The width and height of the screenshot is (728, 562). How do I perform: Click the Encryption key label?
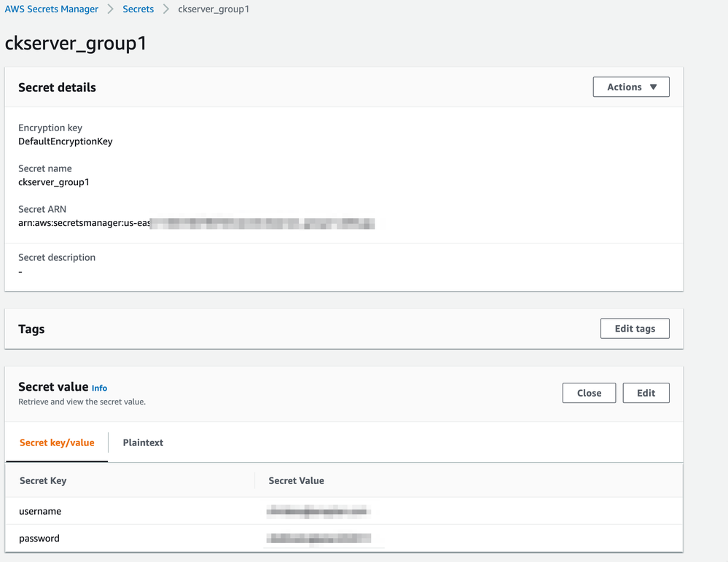pyautogui.click(x=50, y=128)
